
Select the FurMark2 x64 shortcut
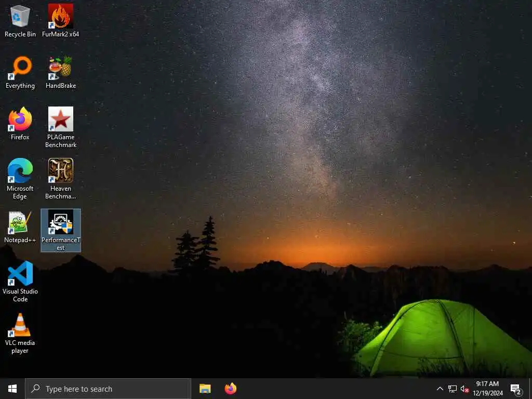coord(60,21)
